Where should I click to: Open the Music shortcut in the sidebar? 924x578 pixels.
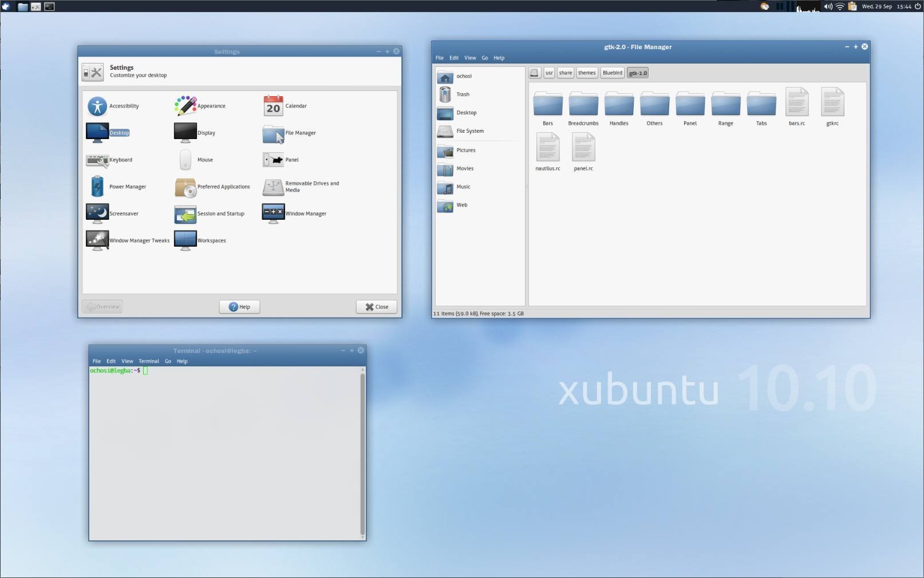click(463, 187)
